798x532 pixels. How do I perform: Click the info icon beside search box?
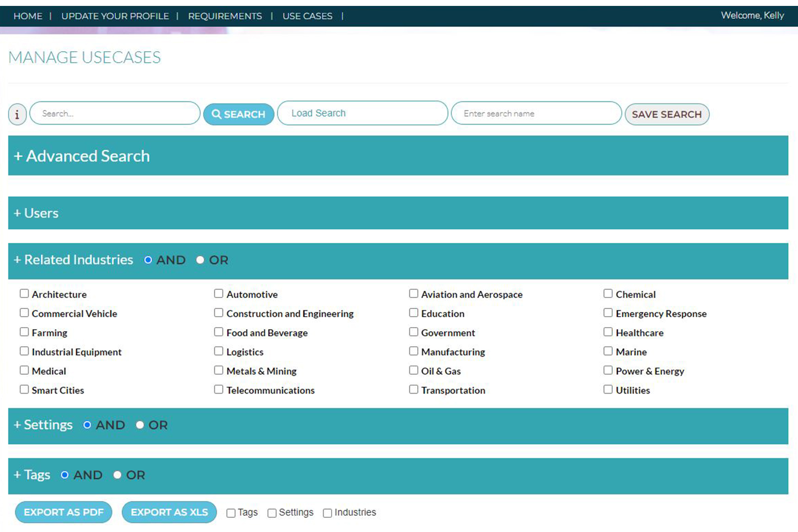point(17,114)
